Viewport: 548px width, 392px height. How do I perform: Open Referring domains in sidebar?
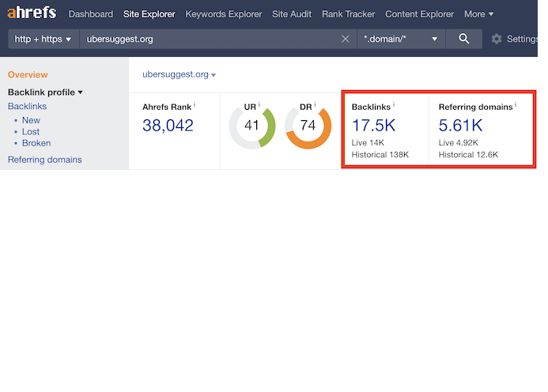tap(45, 160)
